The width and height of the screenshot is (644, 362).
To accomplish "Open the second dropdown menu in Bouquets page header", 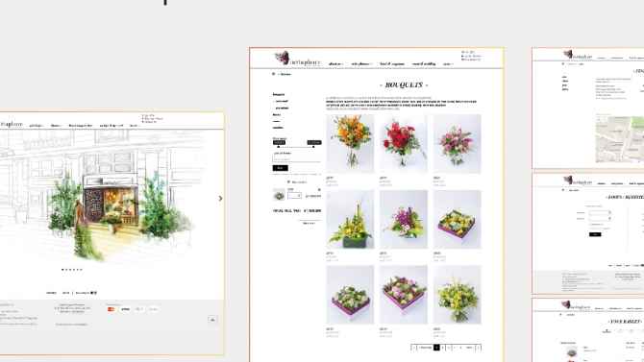I will tap(361, 64).
